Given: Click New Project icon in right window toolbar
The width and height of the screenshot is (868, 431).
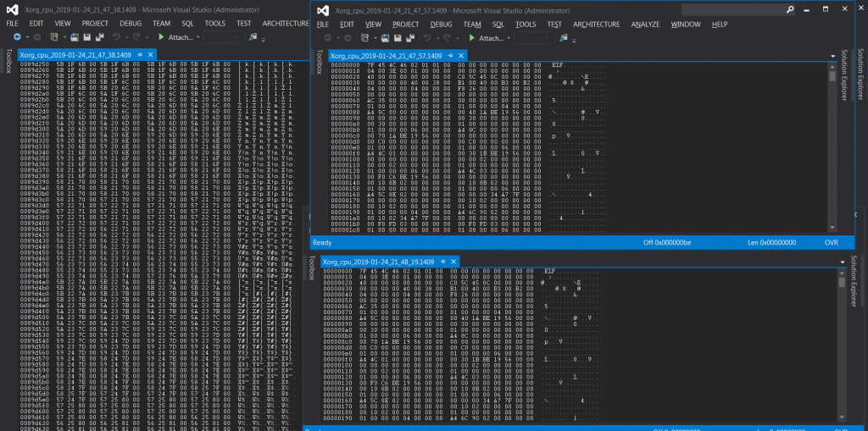Looking at the screenshot, I should point(364,38).
